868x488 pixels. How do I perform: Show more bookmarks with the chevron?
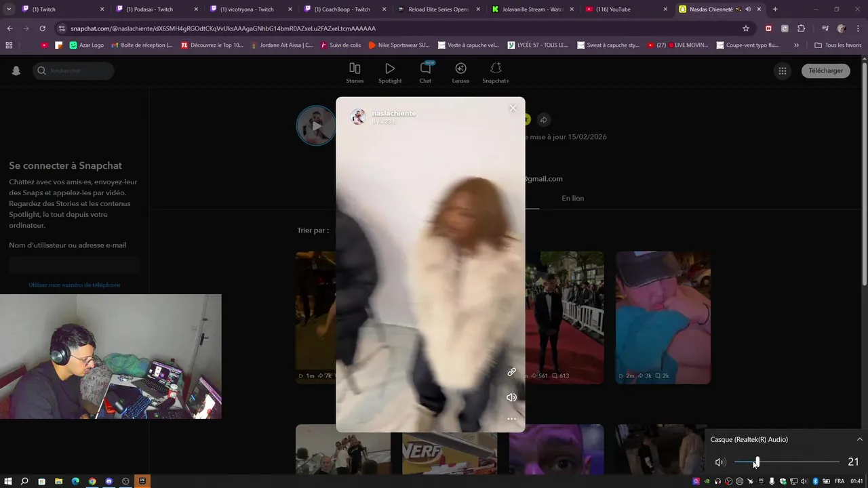(x=796, y=45)
